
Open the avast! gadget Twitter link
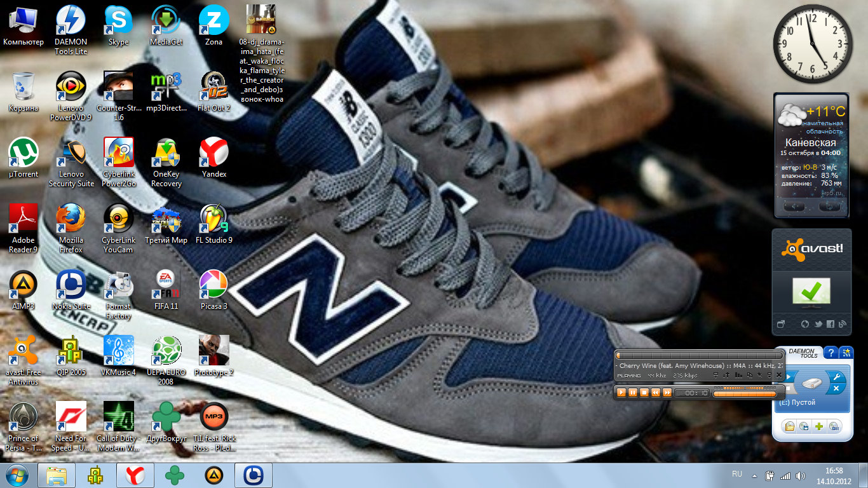[818, 324]
